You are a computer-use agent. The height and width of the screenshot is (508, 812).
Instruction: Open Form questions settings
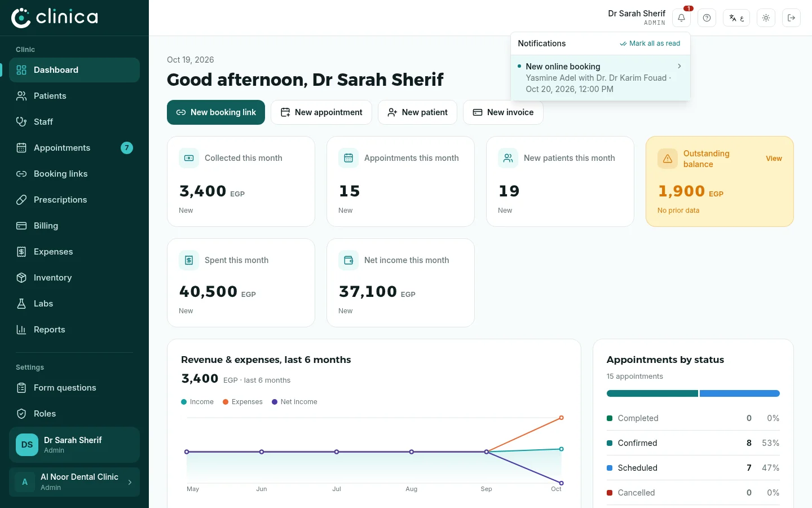click(74, 388)
